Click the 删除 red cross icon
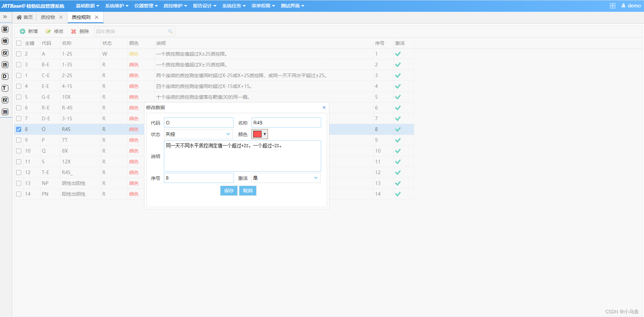This screenshot has height=317, width=644. [73, 31]
